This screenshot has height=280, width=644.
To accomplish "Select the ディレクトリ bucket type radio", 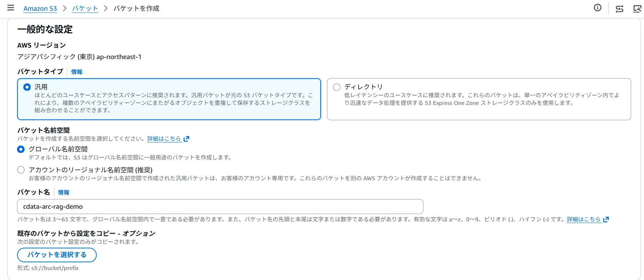I will [337, 87].
